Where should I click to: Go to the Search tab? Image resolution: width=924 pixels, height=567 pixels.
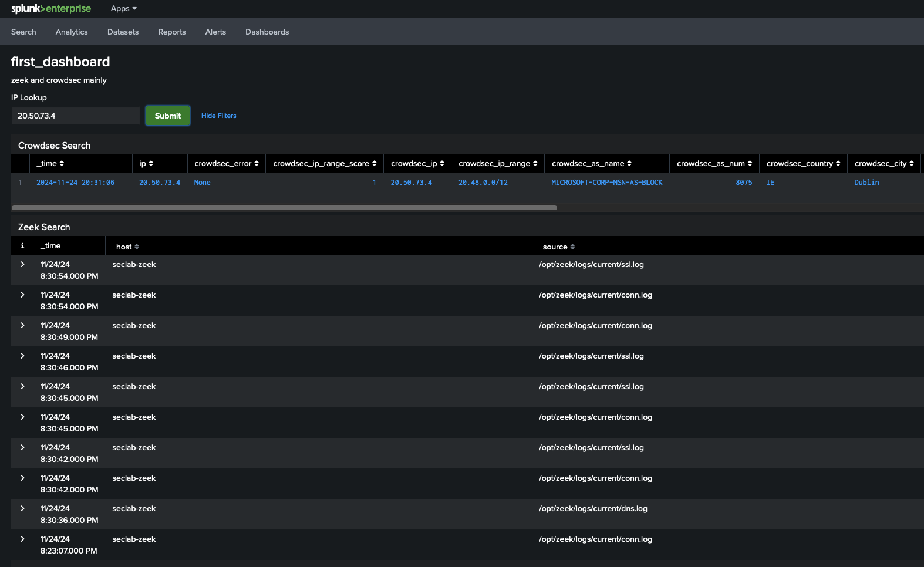pyautogui.click(x=23, y=32)
